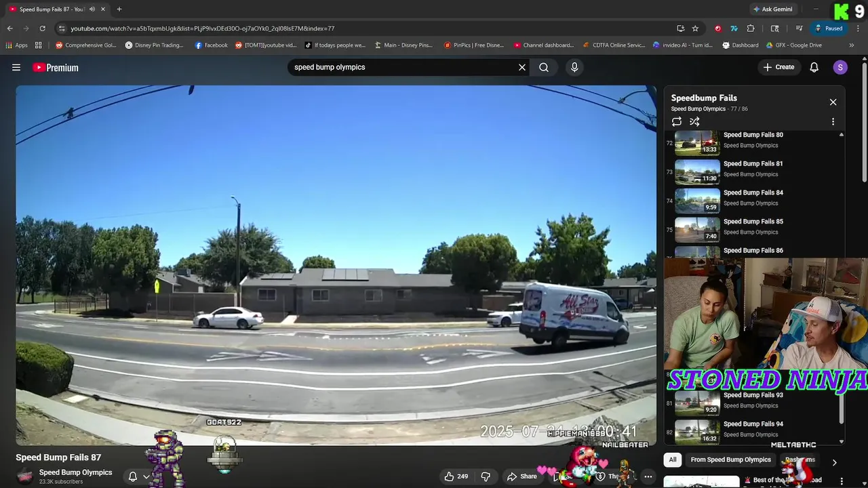Mute tab via speaker icon on tab
The image size is (868, 488).
tap(92, 9)
